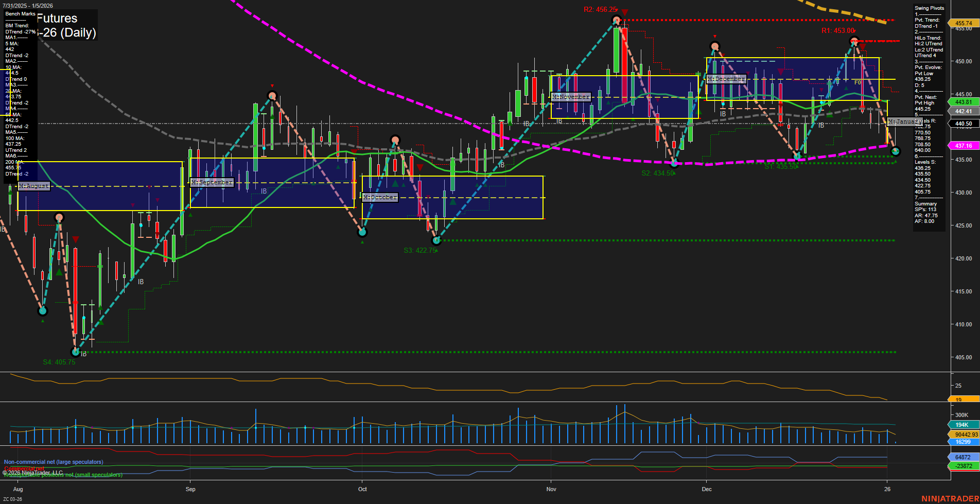
Task: Click the swing high pivot circle at R2 456.25
Action: [616, 20]
